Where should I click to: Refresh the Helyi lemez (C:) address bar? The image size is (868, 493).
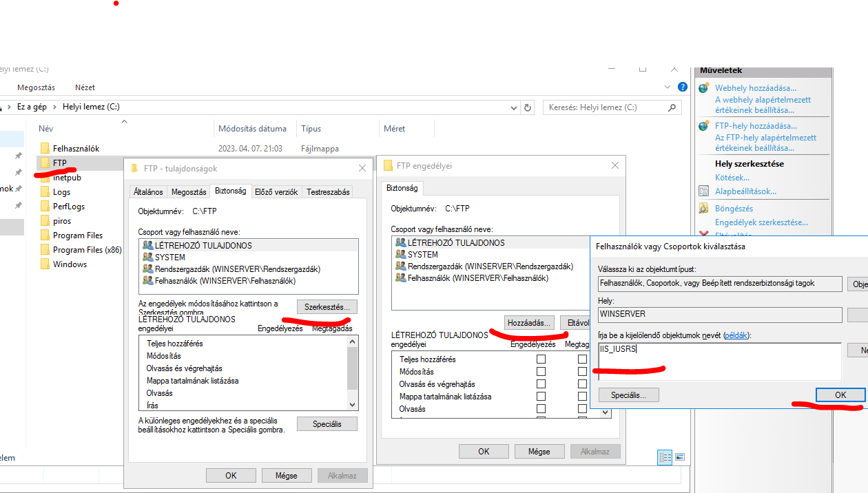pyautogui.click(x=528, y=107)
